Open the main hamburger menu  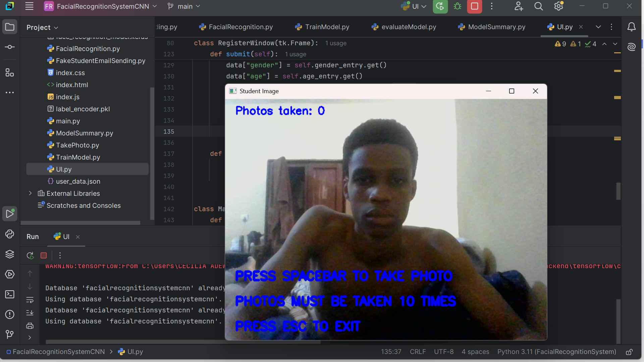pos(29,6)
